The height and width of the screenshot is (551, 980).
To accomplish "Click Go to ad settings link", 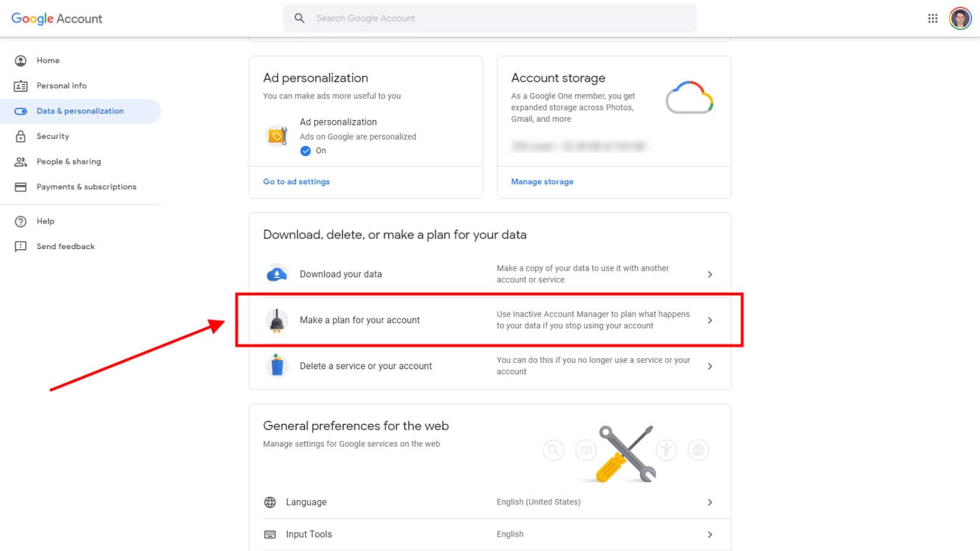I will [296, 182].
